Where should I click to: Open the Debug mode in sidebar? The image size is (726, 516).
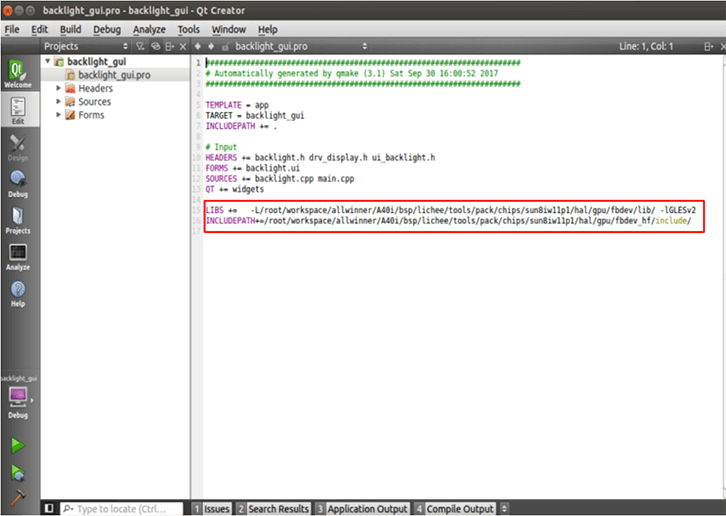(x=18, y=184)
